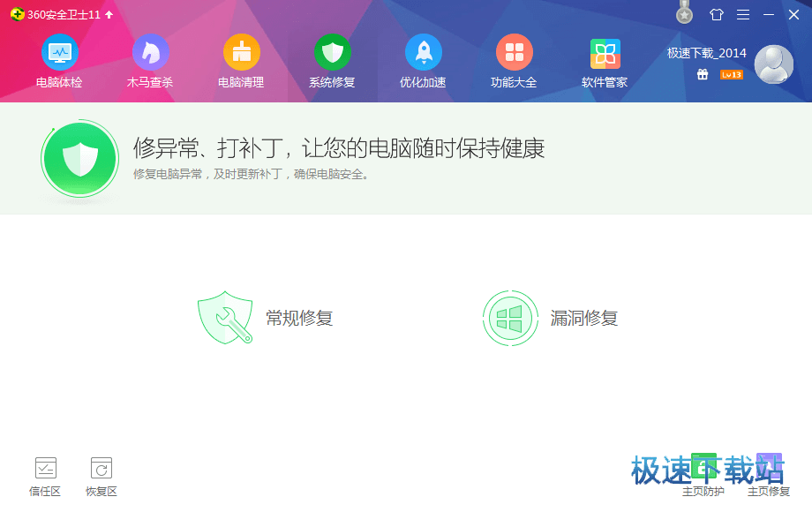Click the 木马查杀 tab label text
This screenshot has height=512, width=812.
click(x=150, y=82)
